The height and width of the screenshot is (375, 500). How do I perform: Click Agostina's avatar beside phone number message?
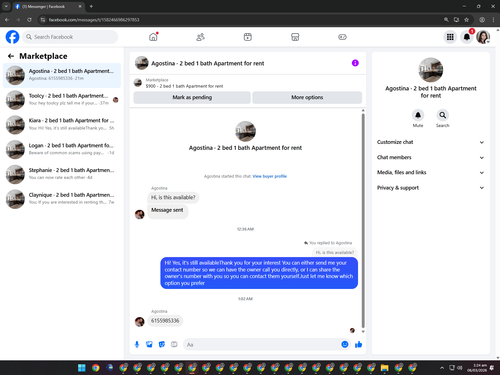pos(139,321)
